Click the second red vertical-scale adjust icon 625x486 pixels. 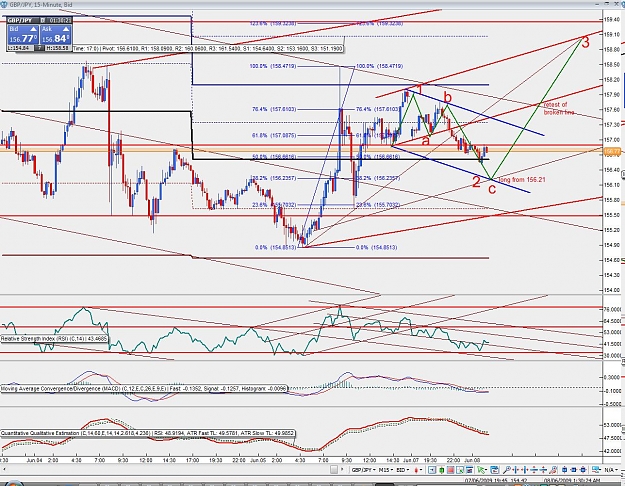pos(543,470)
